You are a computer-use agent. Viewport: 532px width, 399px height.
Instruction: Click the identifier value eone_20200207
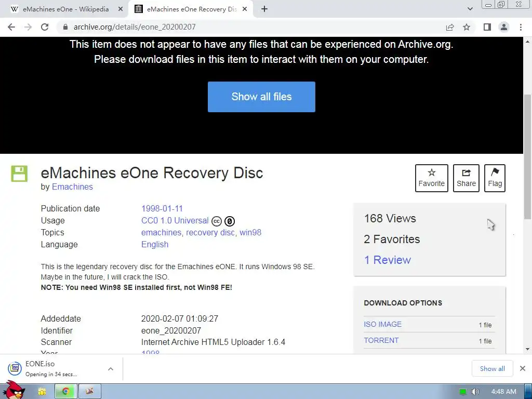click(171, 330)
